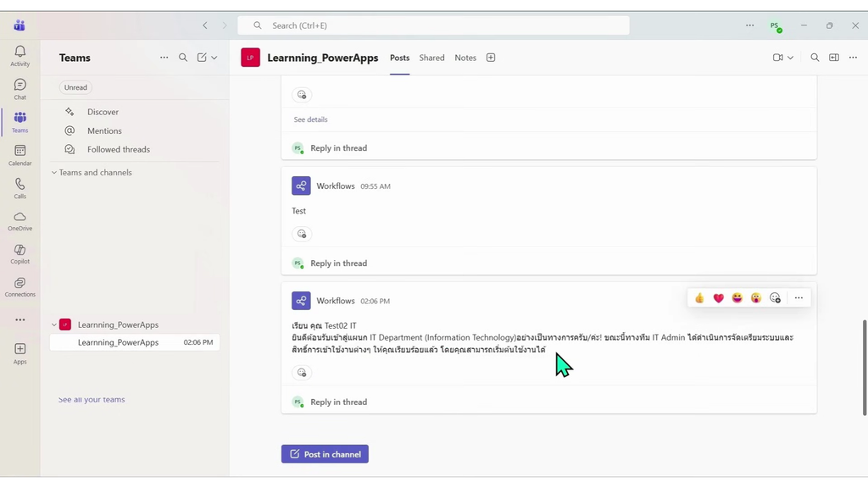868x488 pixels.
Task: Reply in thread under 02:06 PM message
Action: click(339, 402)
